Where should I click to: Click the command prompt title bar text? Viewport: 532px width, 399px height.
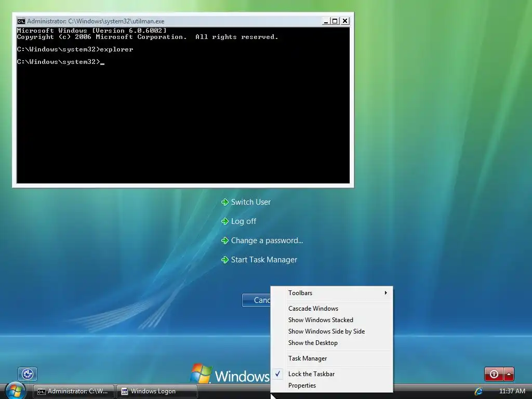point(96,21)
